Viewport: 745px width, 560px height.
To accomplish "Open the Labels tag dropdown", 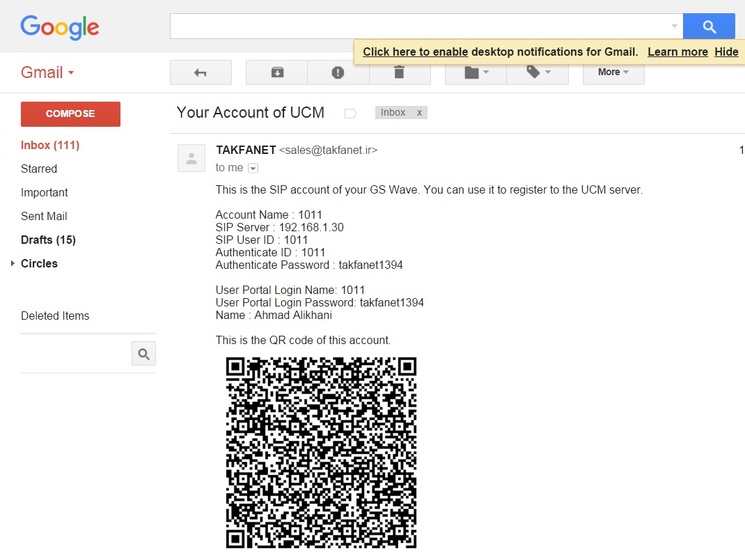I will (538, 72).
